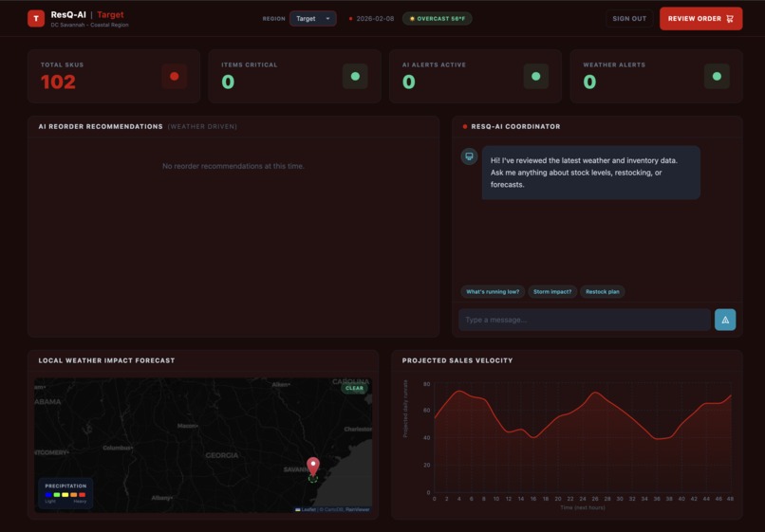Click the red Heavy precipitation swatch
The image size is (765, 532).
(82, 494)
